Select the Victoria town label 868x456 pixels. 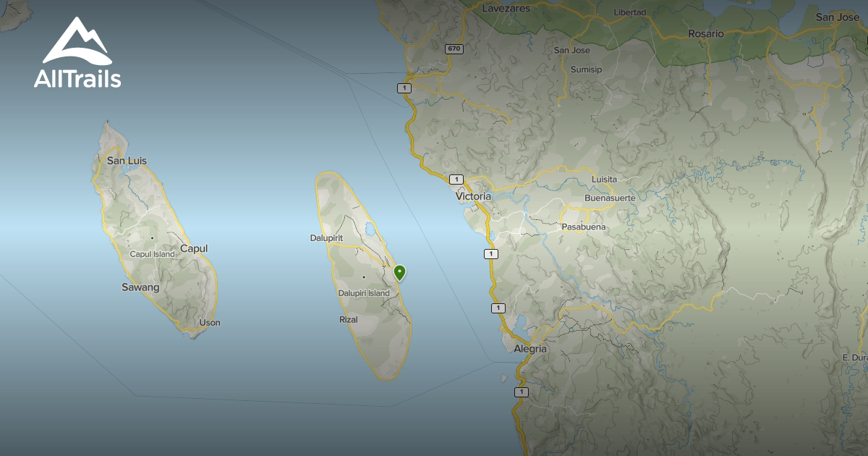pyautogui.click(x=473, y=196)
